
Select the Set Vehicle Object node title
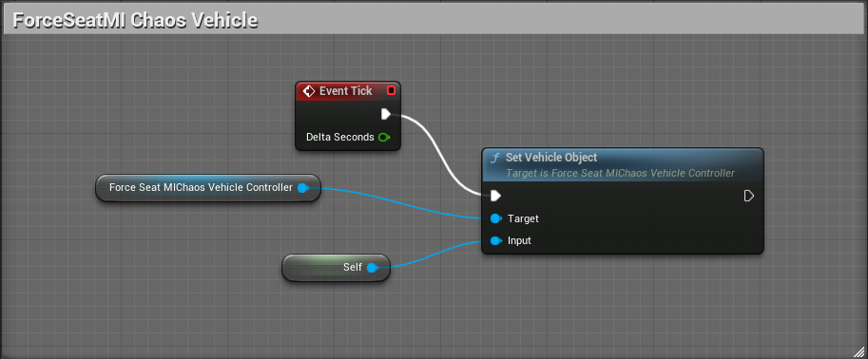(551, 158)
